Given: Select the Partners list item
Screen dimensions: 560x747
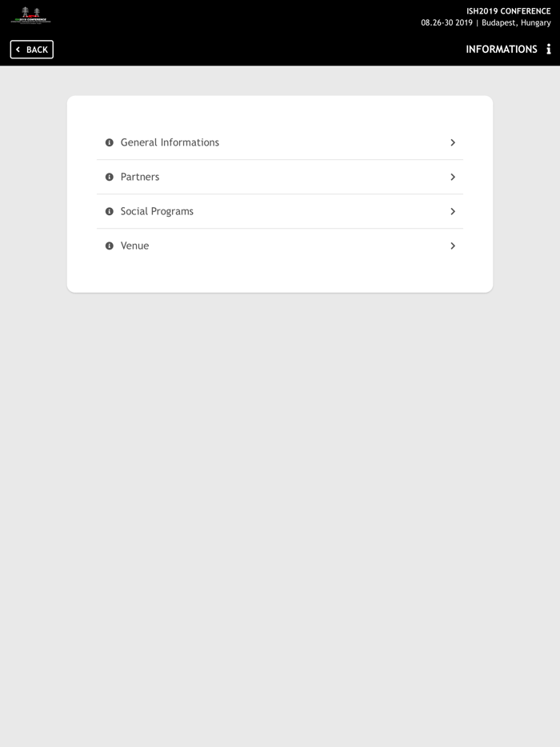Looking at the screenshot, I should point(140,177).
